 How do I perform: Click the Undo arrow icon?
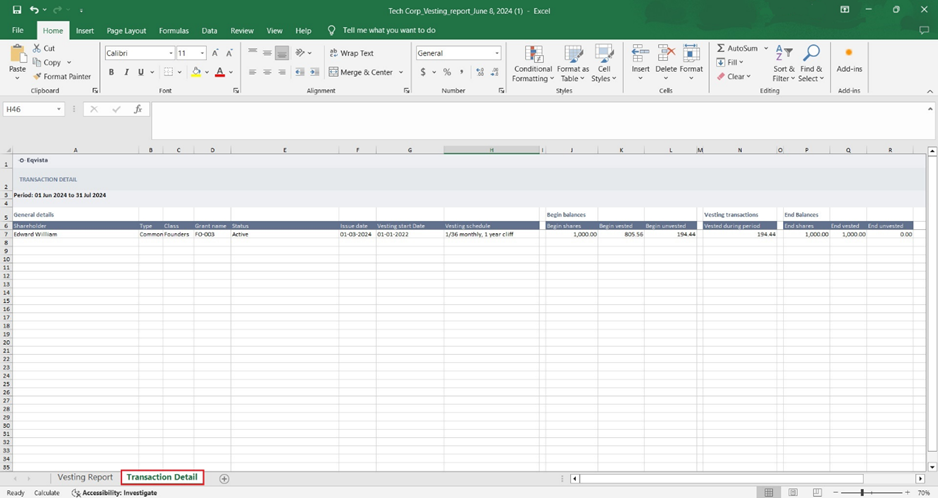tap(34, 10)
